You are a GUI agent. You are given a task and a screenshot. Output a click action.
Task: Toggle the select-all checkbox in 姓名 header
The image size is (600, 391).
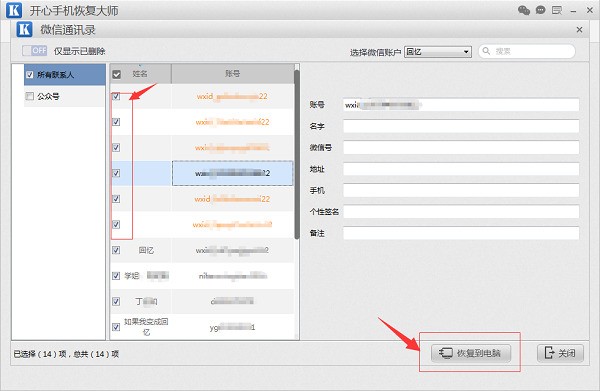116,74
